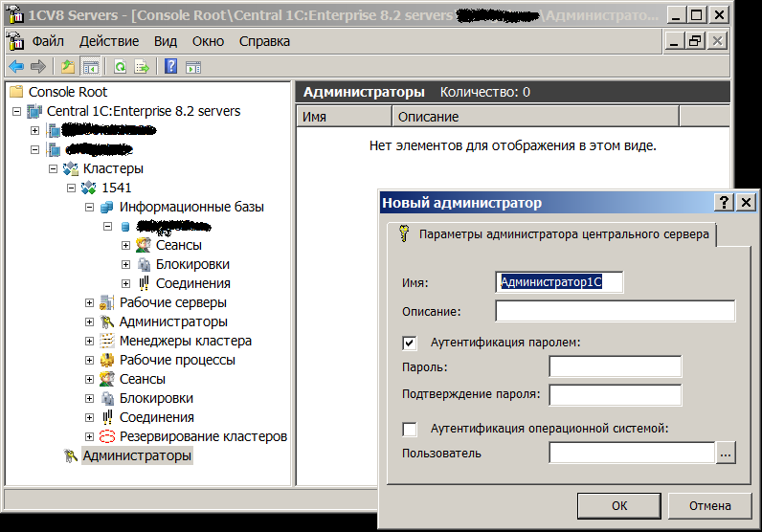Click the Блокировки icon under the infobase

[144, 264]
